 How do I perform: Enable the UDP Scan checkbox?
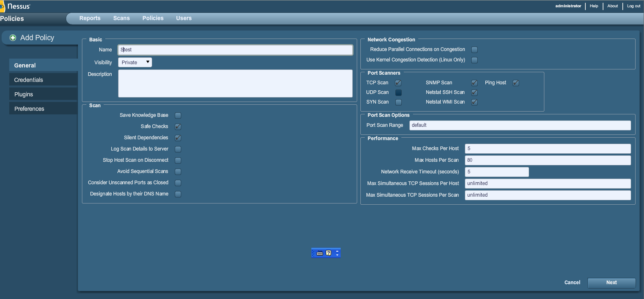pyautogui.click(x=399, y=93)
